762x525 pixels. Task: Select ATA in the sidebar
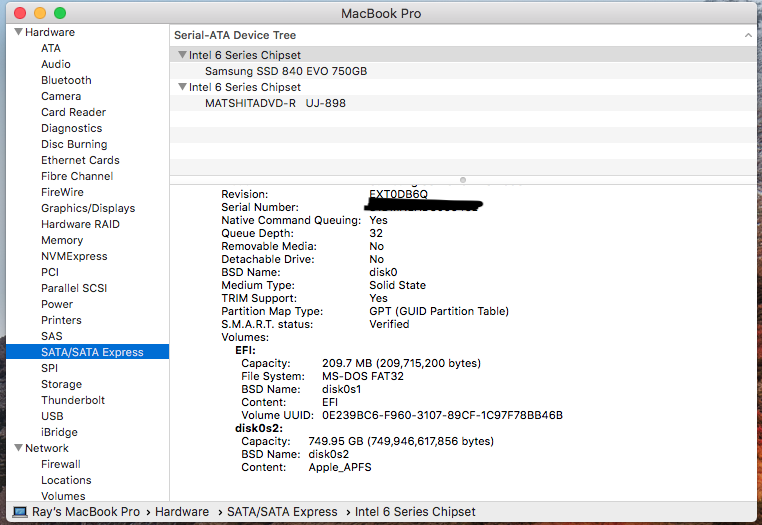[51, 48]
